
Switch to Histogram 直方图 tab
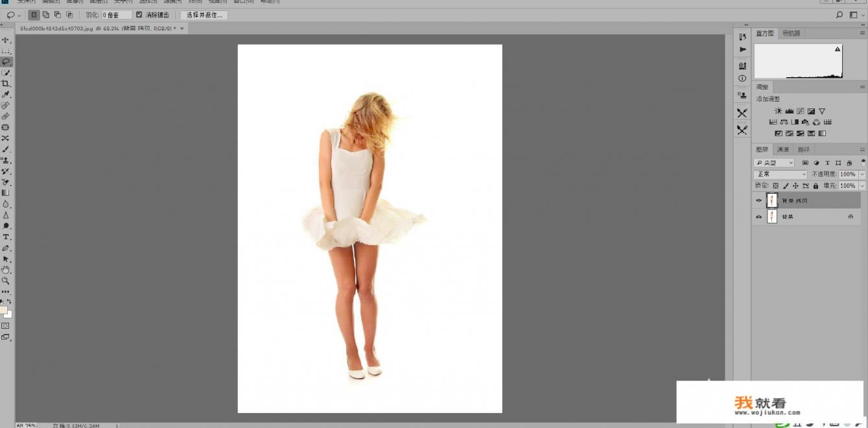[765, 33]
